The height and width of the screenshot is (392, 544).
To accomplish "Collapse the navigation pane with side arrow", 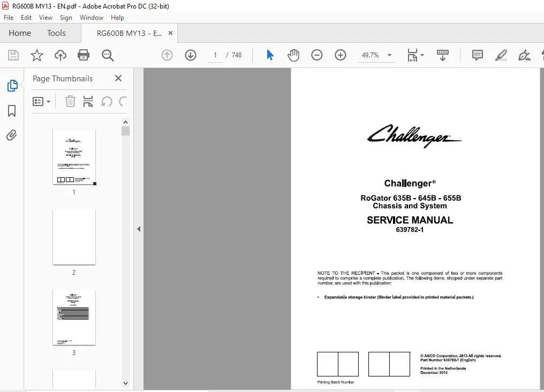I will 139,229.
